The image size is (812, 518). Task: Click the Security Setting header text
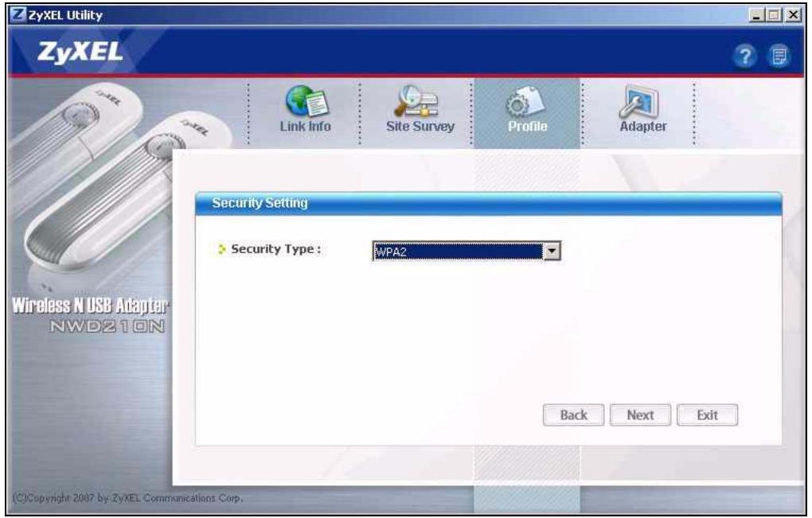point(260,203)
